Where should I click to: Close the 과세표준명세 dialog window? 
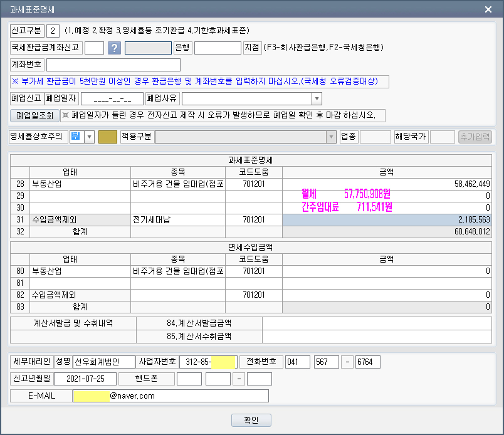[489, 9]
